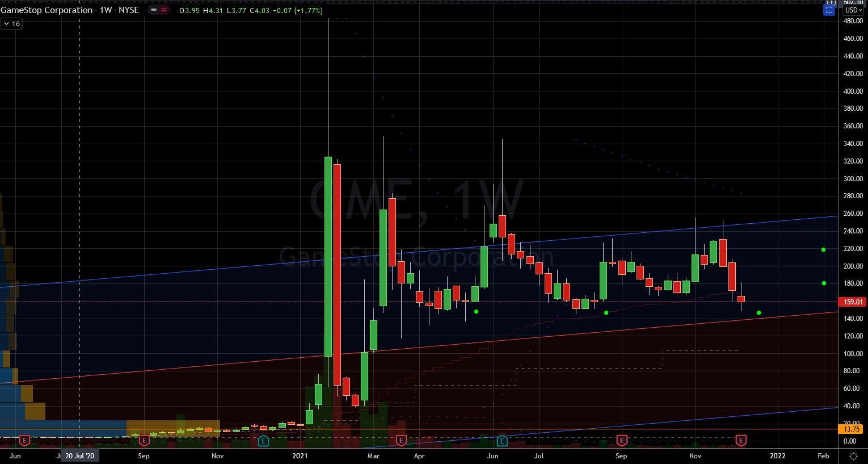Select the current price label 159.01
The width and height of the screenshot is (868, 464).
[852, 302]
